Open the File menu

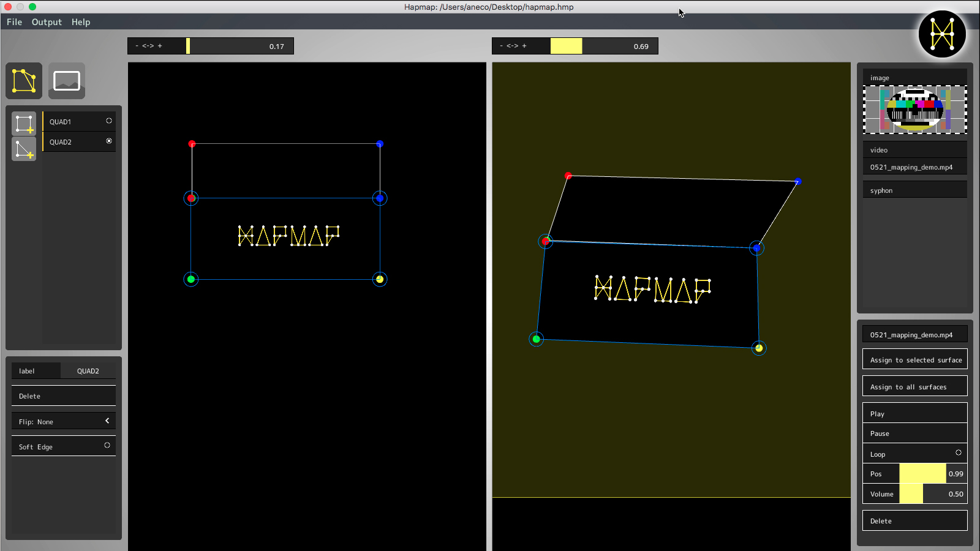tap(14, 22)
